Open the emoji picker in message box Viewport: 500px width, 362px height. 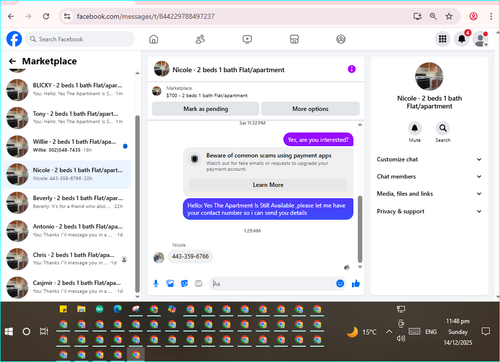pos(340,283)
